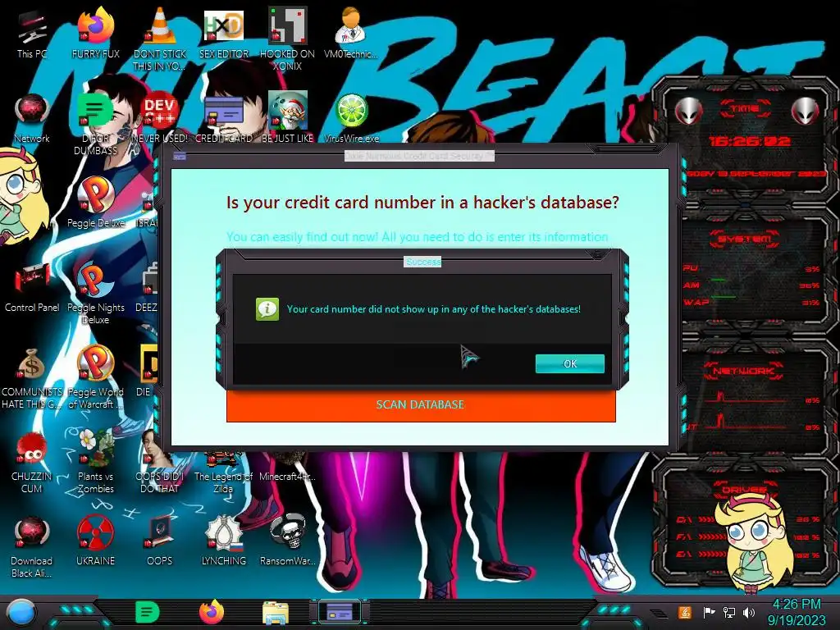Open the Plants vs Zombies shortcut

pyautogui.click(x=95, y=462)
